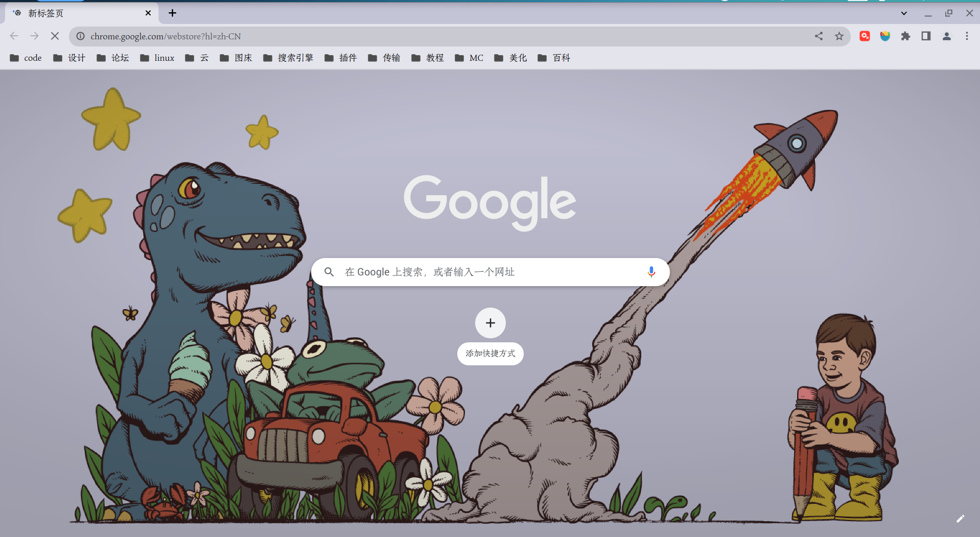Click the 添加快捷方式 label

click(491, 354)
